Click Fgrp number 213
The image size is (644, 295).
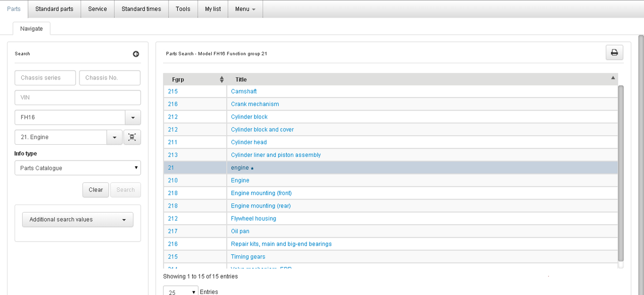tap(173, 155)
